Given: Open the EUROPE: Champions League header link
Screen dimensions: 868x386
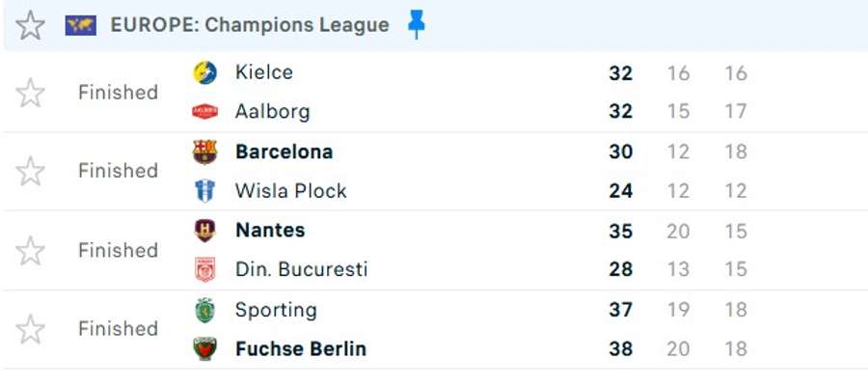Looking at the screenshot, I should pyautogui.click(x=250, y=25).
